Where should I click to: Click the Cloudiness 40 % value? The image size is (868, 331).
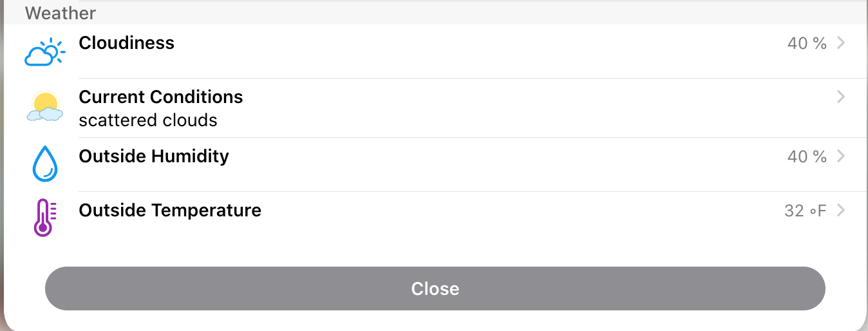(x=806, y=44)
